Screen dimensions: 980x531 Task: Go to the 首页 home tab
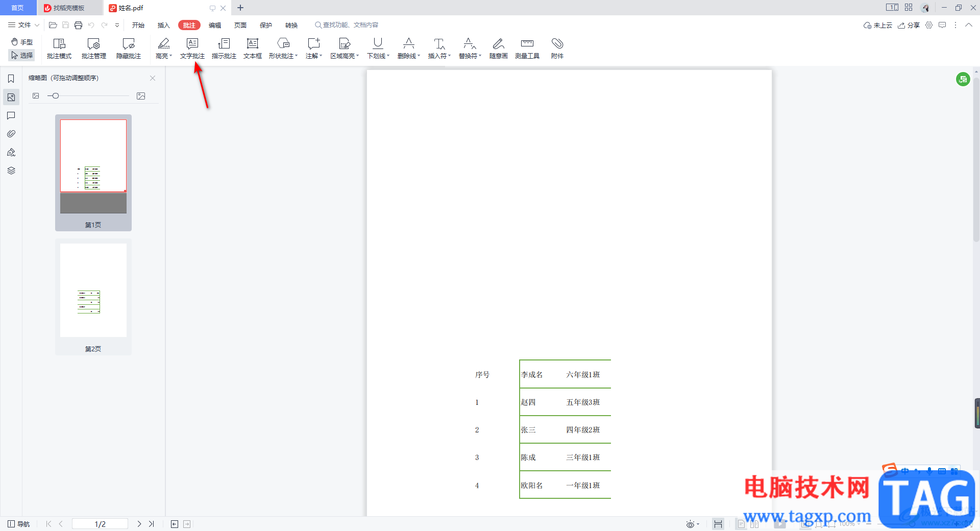point(18,8)
